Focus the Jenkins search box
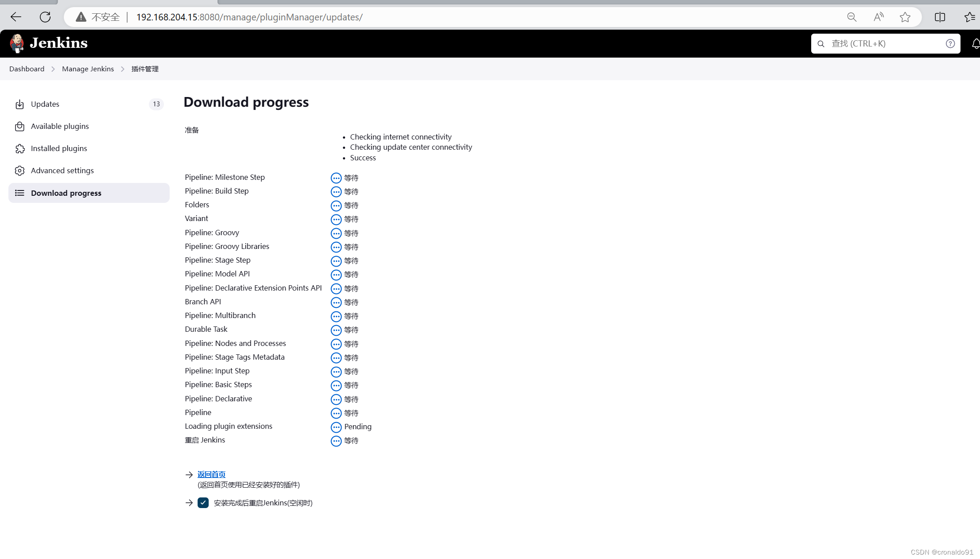The height and width of the screenshot is (559, 980). tap(886, 43)
